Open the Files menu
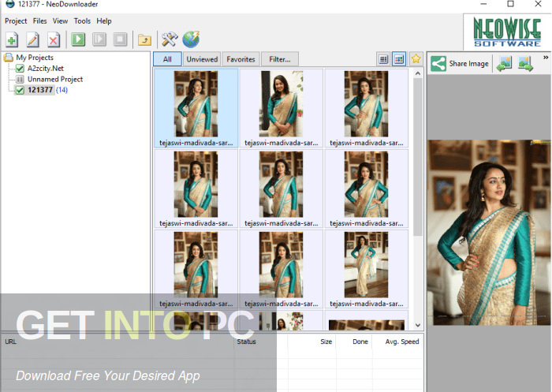Image resolution: width=552 pixels, height=392 pixels. (39, 21)
